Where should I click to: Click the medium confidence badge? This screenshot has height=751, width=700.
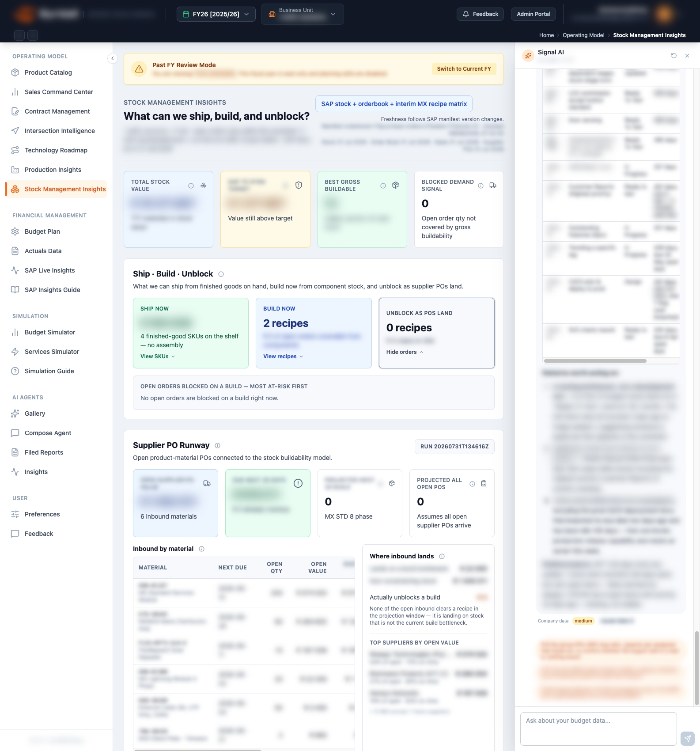coord(583,621)
